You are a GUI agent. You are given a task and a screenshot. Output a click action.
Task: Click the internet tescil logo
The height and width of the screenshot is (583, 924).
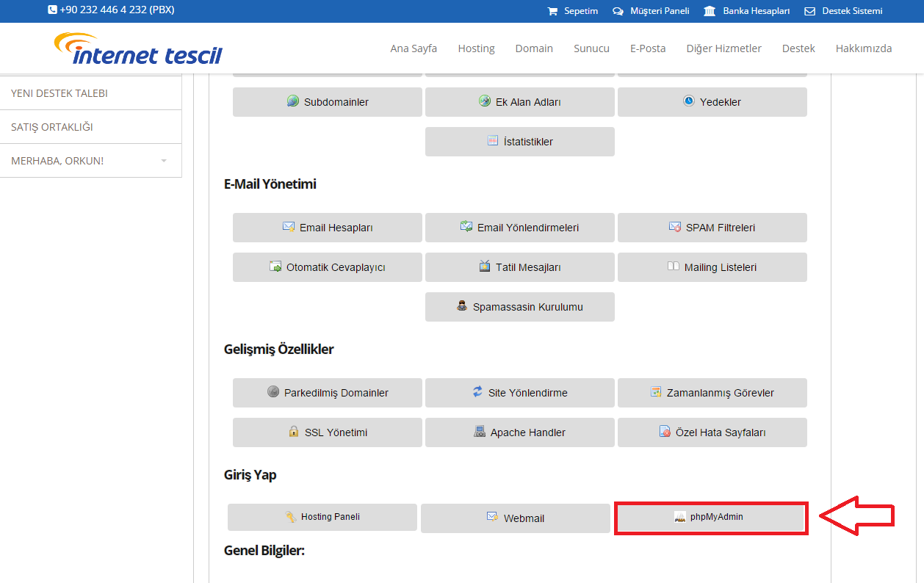tap(138, 48)
